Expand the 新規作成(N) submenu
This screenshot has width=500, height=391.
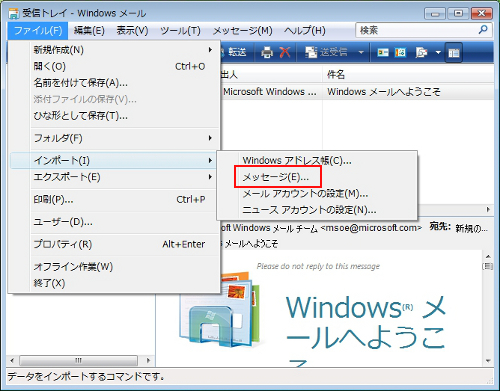pos(115,50)
